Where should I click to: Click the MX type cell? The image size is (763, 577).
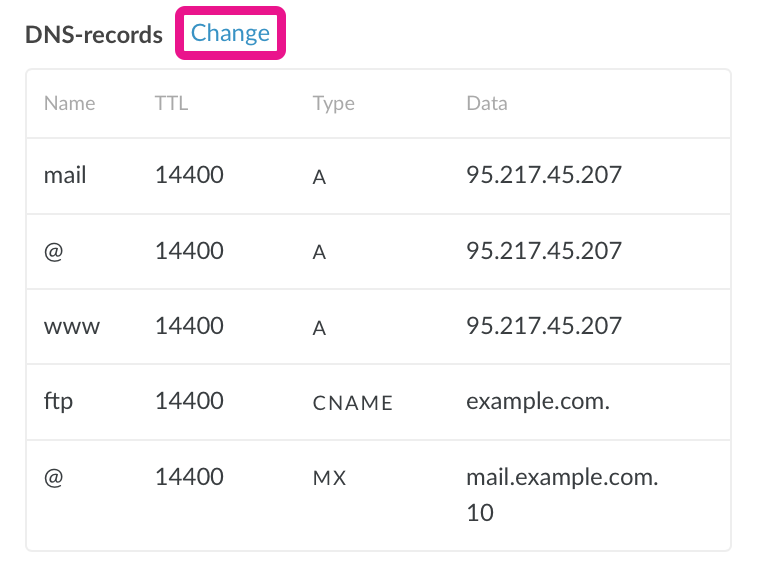pyautogui.click(x=329, y=478)
